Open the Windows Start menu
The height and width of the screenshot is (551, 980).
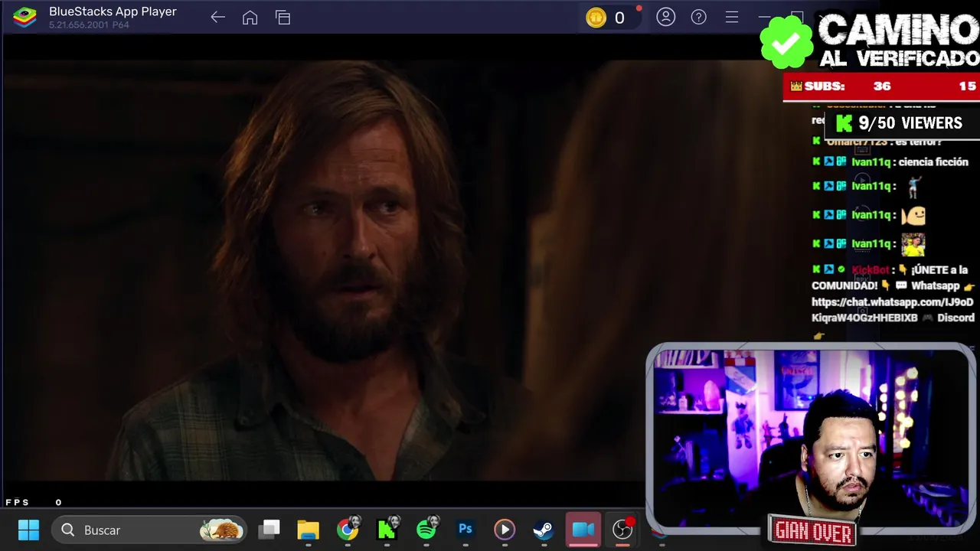pyautogui.click(x=28, y=530)
